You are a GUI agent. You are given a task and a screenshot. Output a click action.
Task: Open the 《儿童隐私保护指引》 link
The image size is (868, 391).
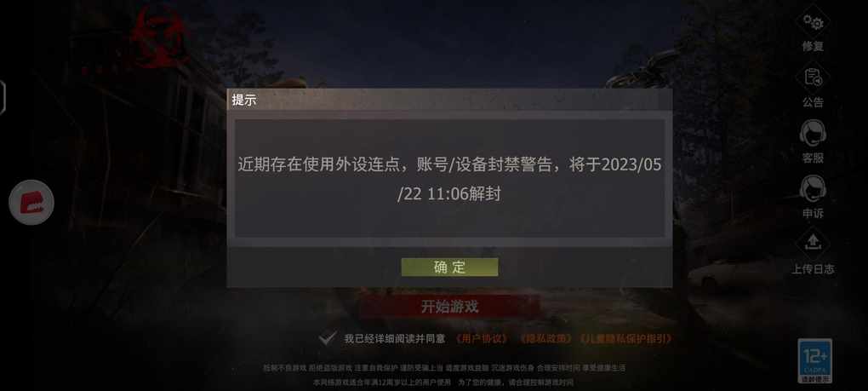click(x=626, y=338)
